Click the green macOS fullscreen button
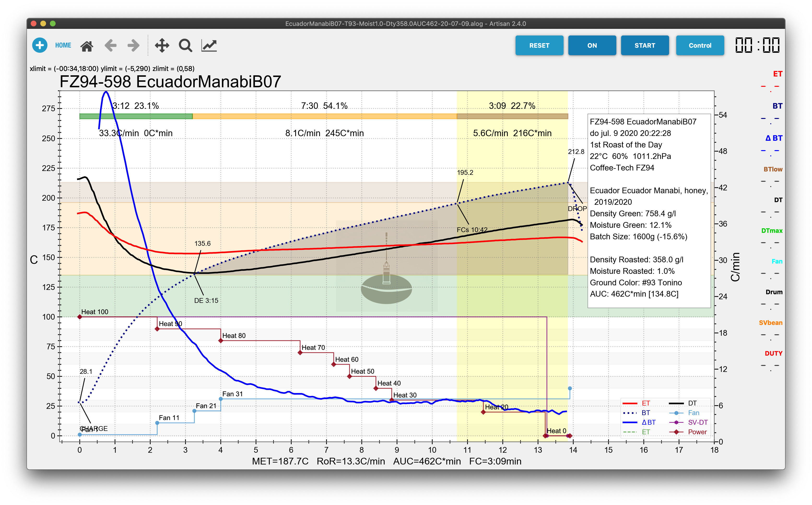Screen dimensions: 812x505 click(x=53, y=23)
